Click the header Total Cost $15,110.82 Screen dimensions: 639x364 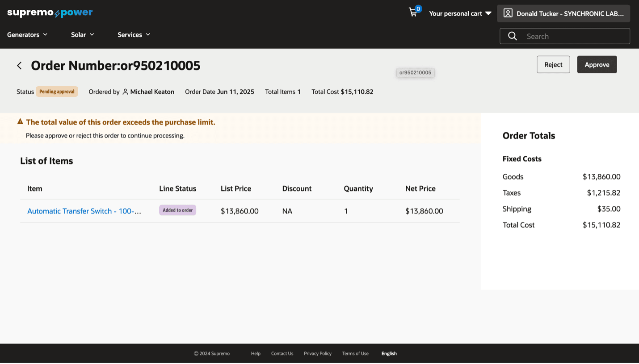tap(342, 92)
